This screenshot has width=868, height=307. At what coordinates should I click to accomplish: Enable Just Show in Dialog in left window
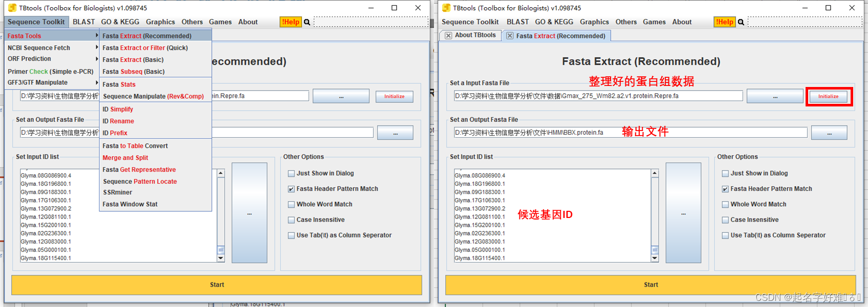coord(291,173)
